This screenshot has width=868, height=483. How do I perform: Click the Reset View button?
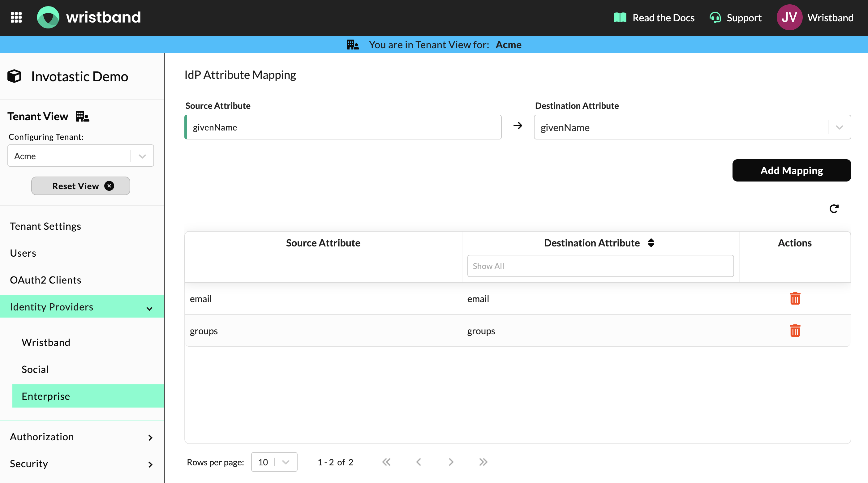pyautogui.click(x=80, y=186)
